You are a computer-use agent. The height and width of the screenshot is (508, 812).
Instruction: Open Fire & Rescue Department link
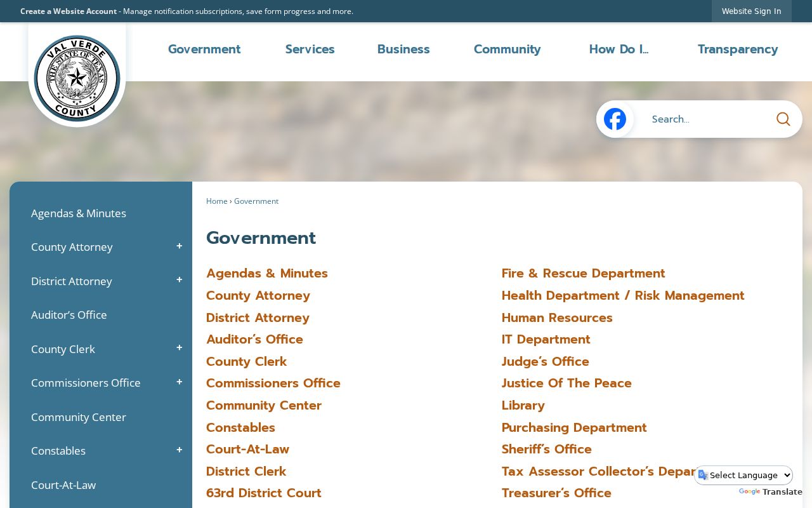click(584, 274)
